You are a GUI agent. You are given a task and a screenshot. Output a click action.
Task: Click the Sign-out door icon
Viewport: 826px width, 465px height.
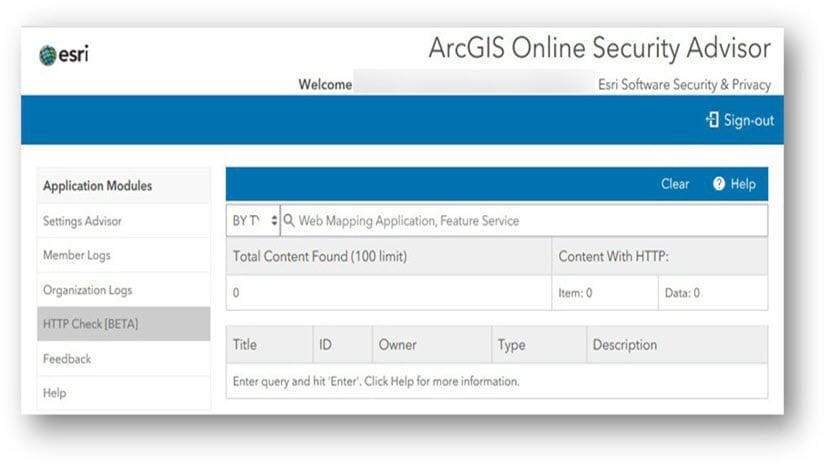point(712,120)
